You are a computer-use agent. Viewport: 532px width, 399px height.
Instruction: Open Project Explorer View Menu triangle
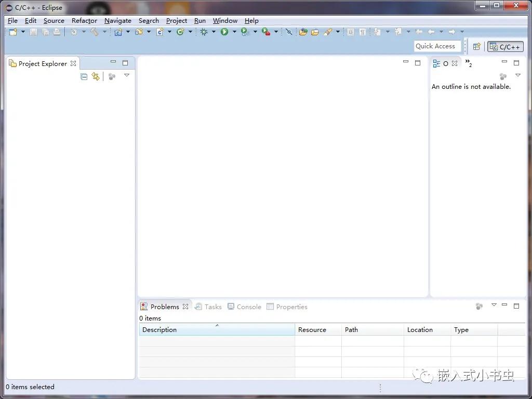(127, 75)
